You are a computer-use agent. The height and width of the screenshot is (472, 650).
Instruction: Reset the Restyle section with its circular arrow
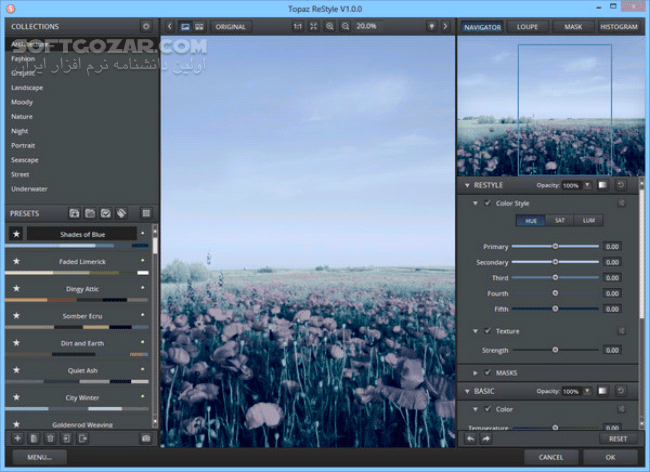pos(621,185)
